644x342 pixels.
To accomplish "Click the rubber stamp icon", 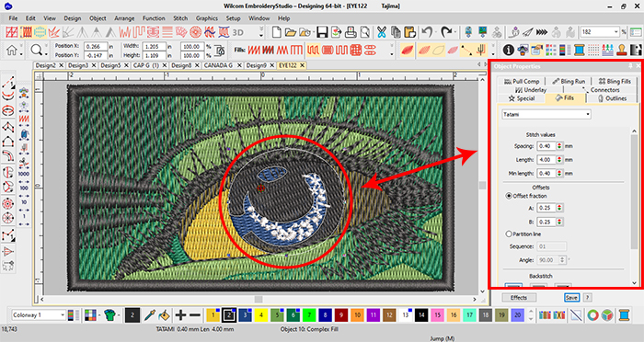I will click(622, 50).
